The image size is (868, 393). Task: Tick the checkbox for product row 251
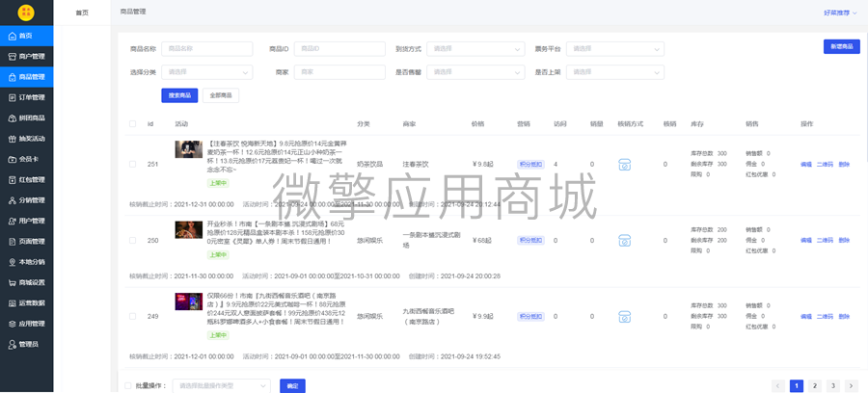point(132,164)
